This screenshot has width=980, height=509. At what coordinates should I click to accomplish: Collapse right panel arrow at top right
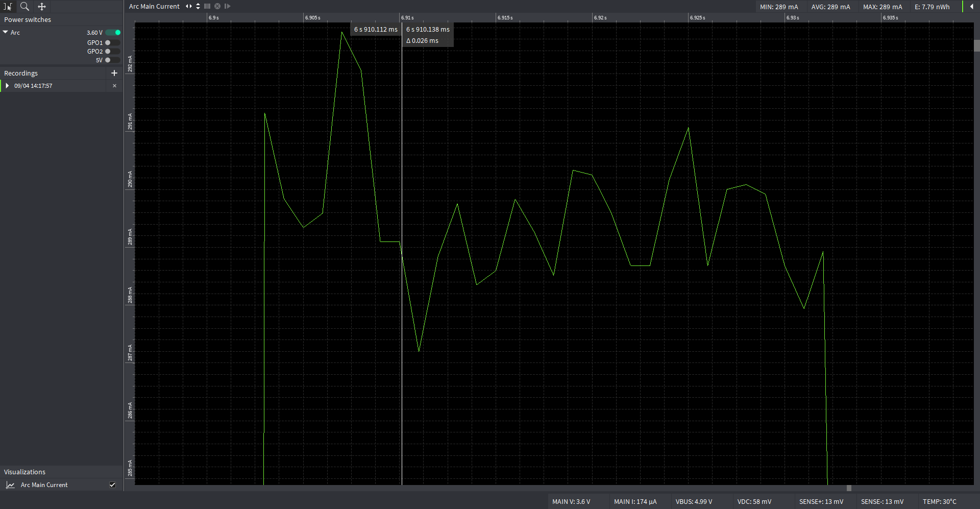[x=971, y=7]
